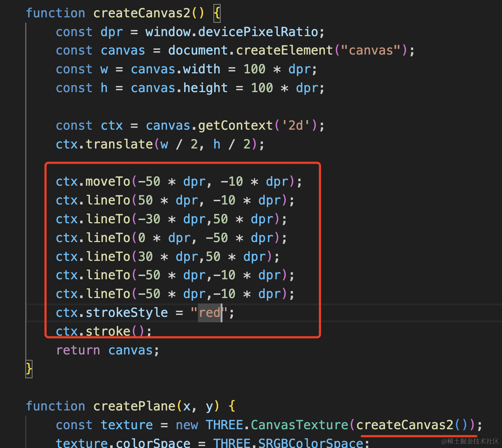Click the '2d' string in getContext call

click(x=295, y=125)
